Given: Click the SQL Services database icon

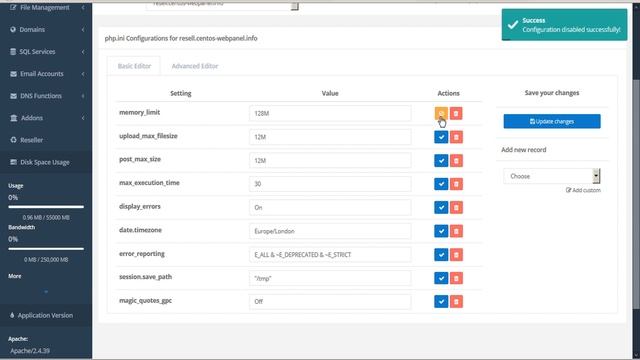Looking at the screenshot, I should pyautogui.click(x=13, y=51).
